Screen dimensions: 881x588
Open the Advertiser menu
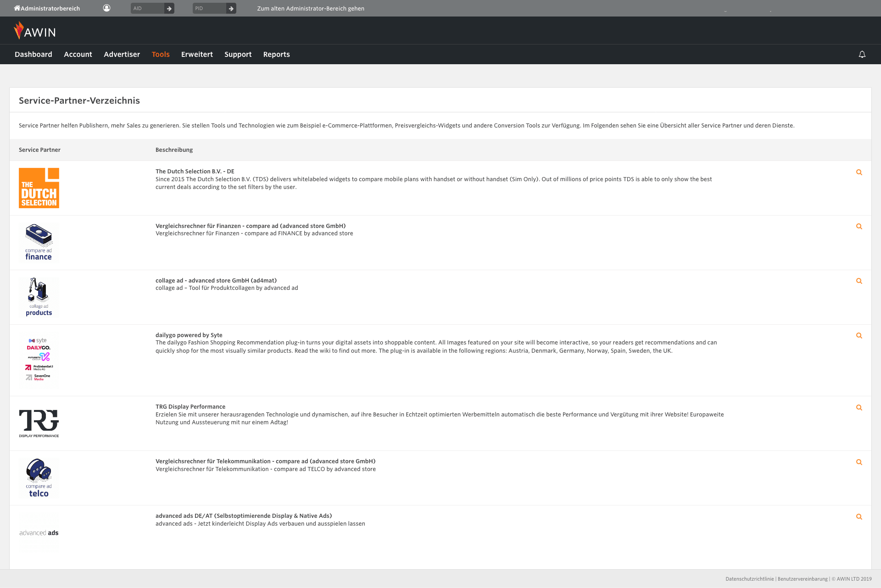click(x=122, y=54)
